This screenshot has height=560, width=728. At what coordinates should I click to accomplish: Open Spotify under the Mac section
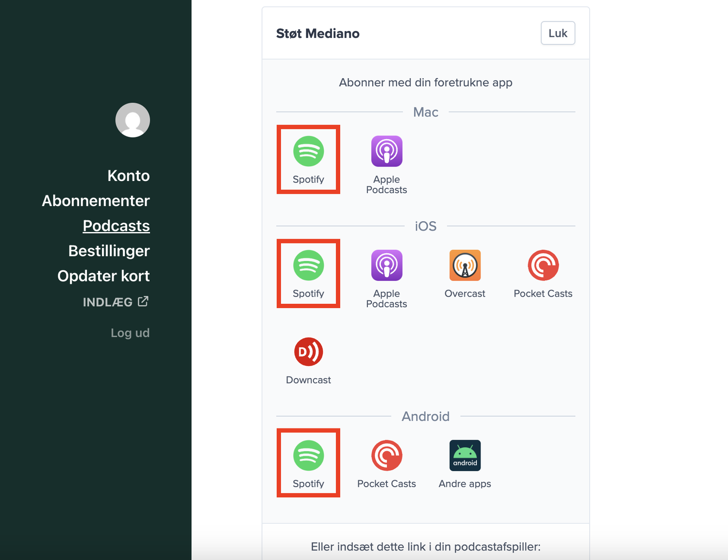coord(308,160)
